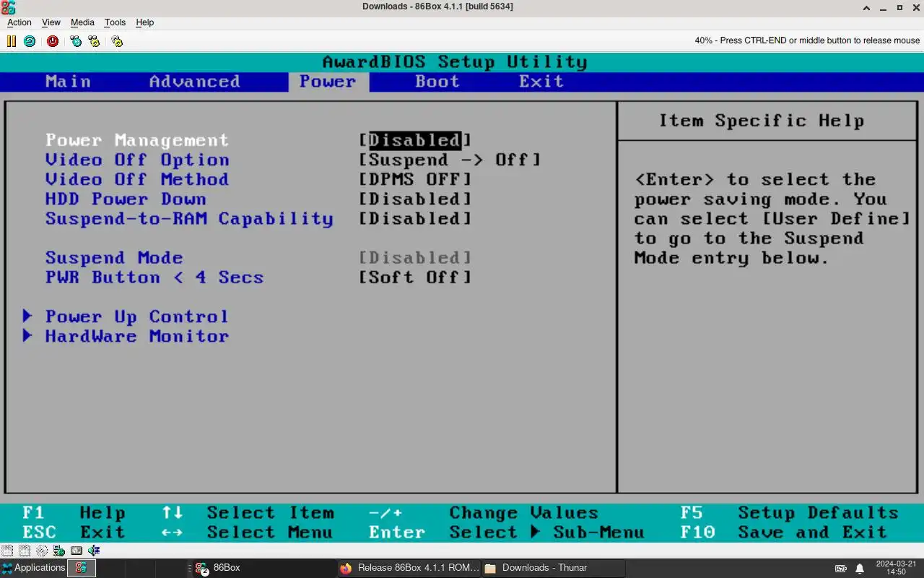This screenshot has width=924, height=578.
Task: Select the Power Management label
Action: pyautogui.click(x=137, y=140)
